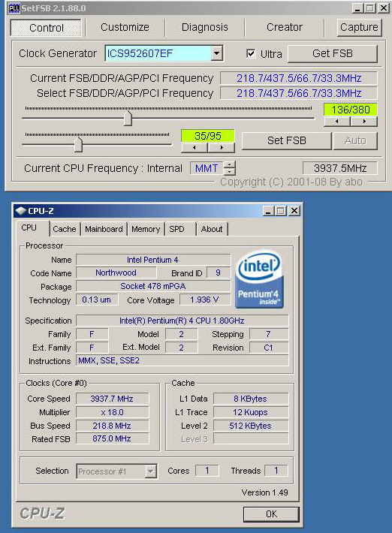Click the Instructions field MMX, SSE, SSE2
The image size is (392, 533).
pos(182,360)
